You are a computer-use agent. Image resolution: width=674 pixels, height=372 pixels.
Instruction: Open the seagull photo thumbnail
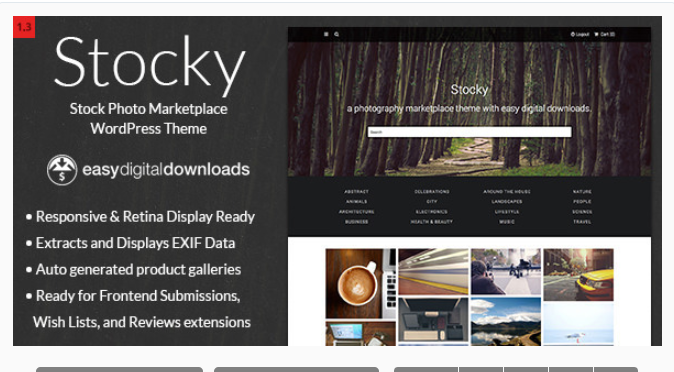(579, 323)
